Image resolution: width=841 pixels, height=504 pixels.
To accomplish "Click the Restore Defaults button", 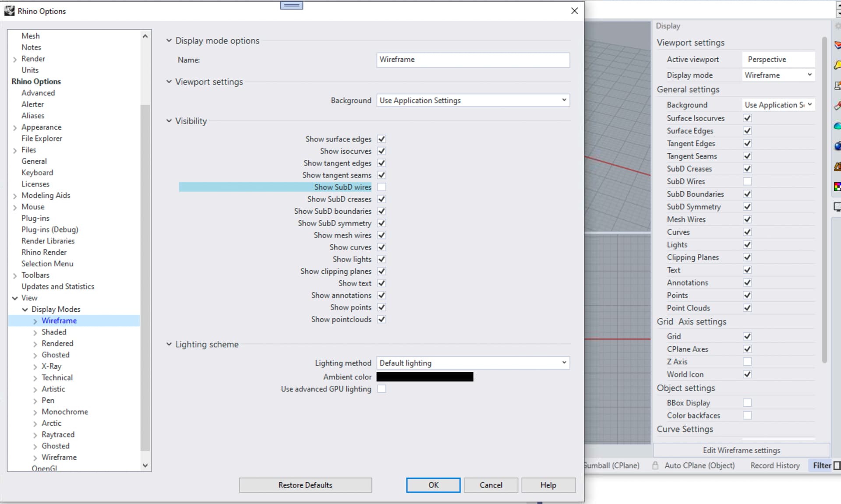I will pyautogui.click(x=305, y=485).
